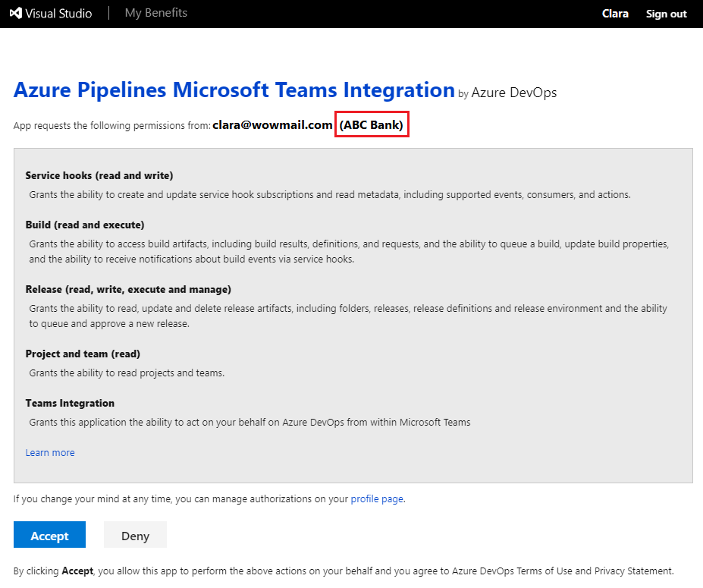703x588 pixels.
Task: Sign out of the account
Action: (x=667, y=14)
